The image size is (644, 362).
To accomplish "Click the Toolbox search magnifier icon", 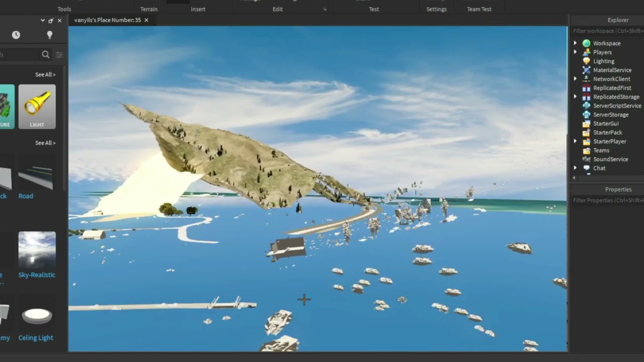I will point(46,54).
